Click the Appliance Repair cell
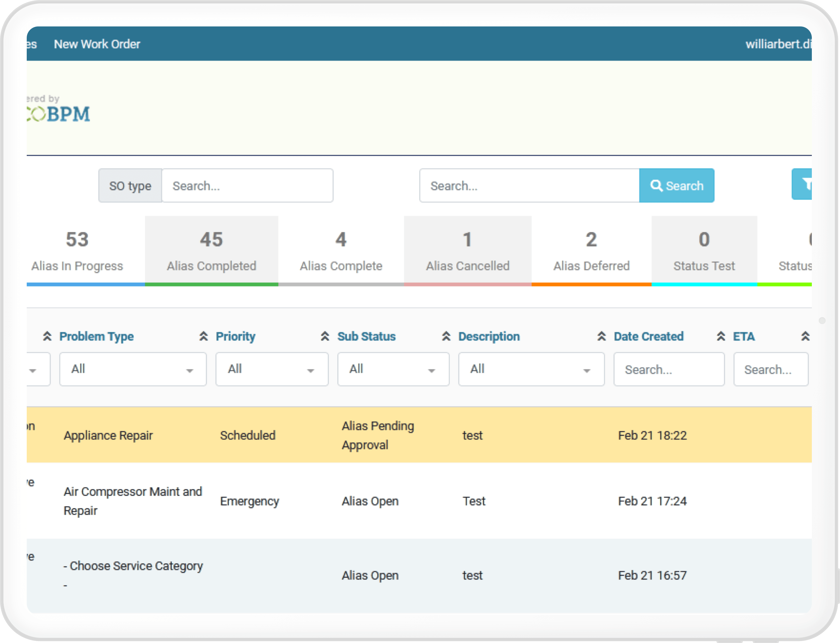 [x=108, y=435]
